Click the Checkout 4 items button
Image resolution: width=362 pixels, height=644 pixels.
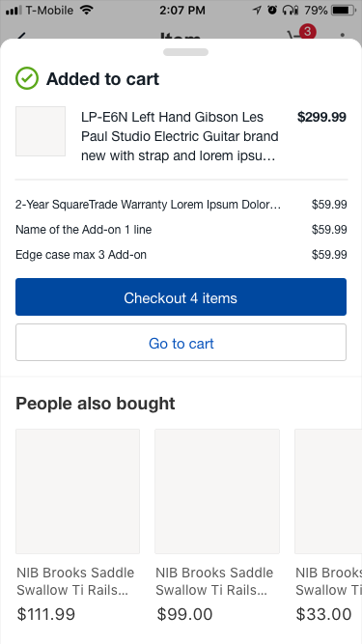tap(181, 297)
